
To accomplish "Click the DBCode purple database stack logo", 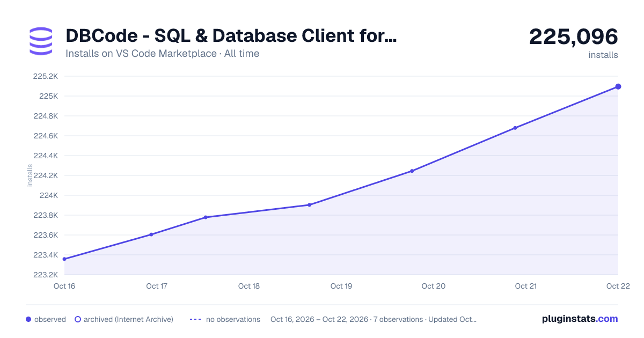I will [41, 41].
